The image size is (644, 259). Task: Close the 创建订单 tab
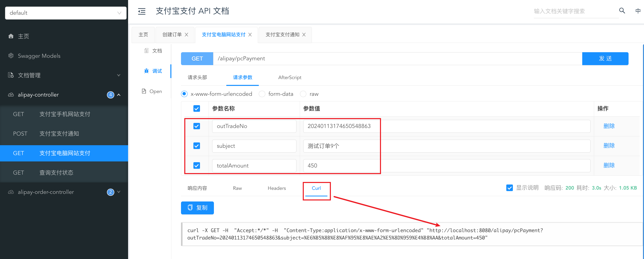pos(187,35)
